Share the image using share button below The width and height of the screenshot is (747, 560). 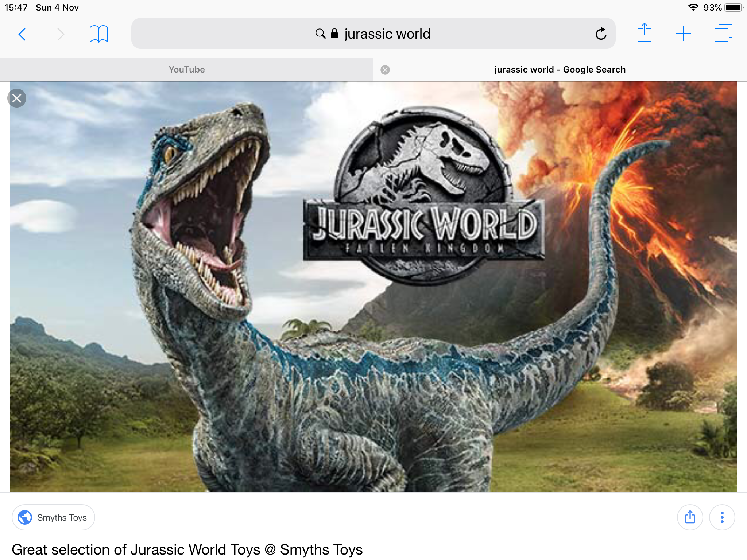click(690, 517)
